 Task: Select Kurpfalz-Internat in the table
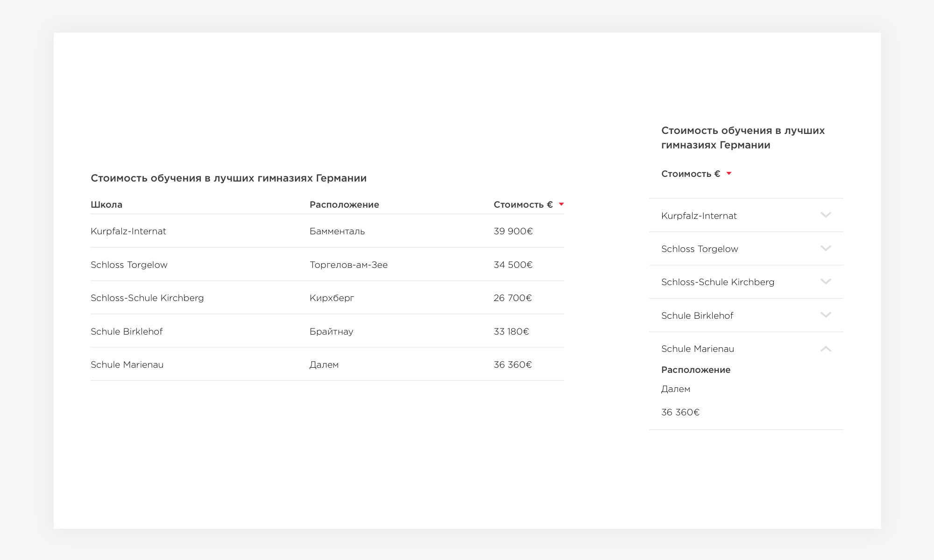[x=128, y=231]
